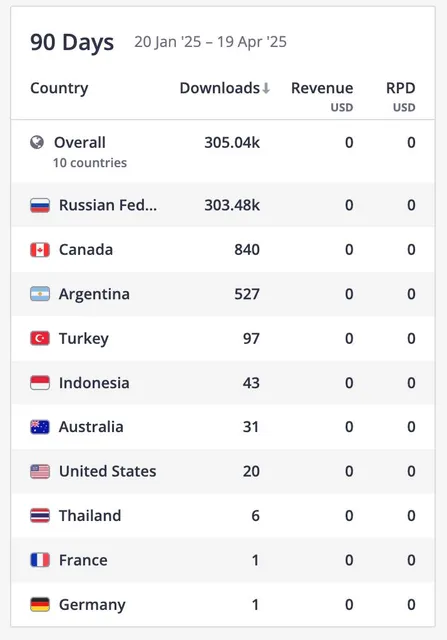Click the Australia flag icon
Screen dimensions: 447x640
pos(40,427)
